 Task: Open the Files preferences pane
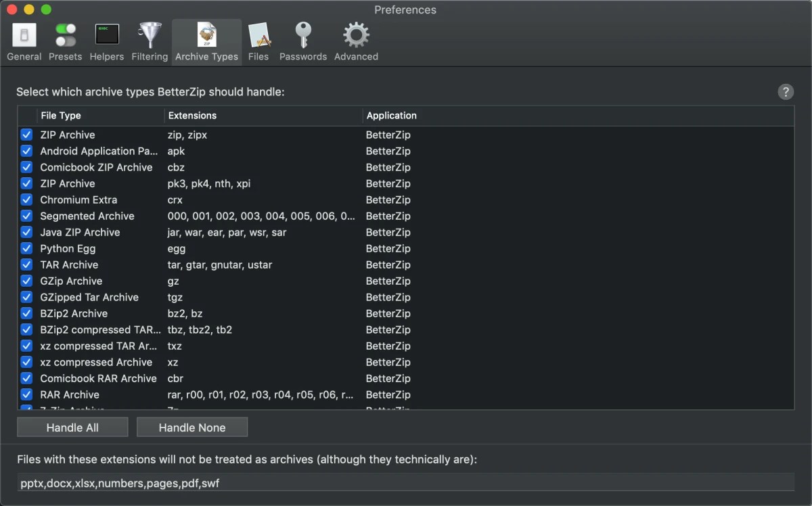(x=258, y=42)
